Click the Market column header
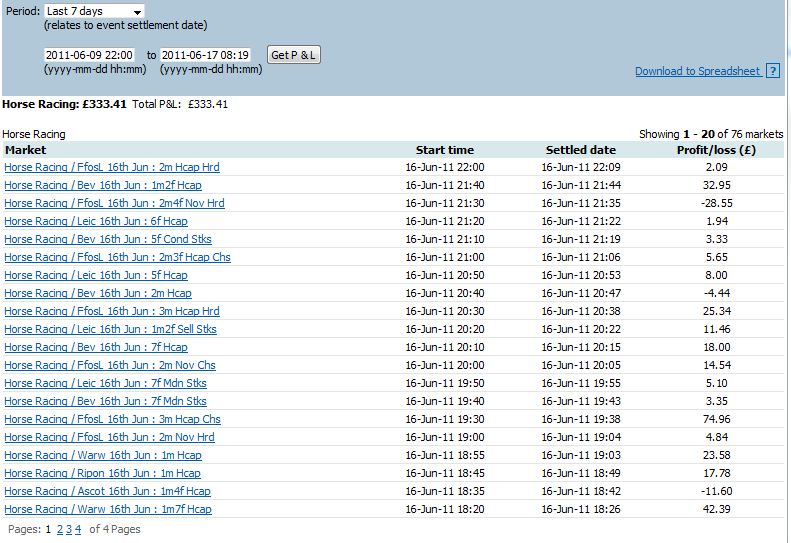Image resolution: width=791 pixels, height=543 pixels. [25, 150]
